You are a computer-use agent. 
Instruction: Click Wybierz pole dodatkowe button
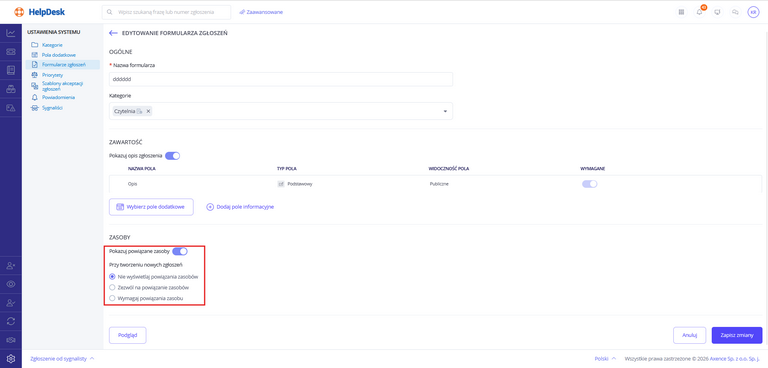(151, 207)
